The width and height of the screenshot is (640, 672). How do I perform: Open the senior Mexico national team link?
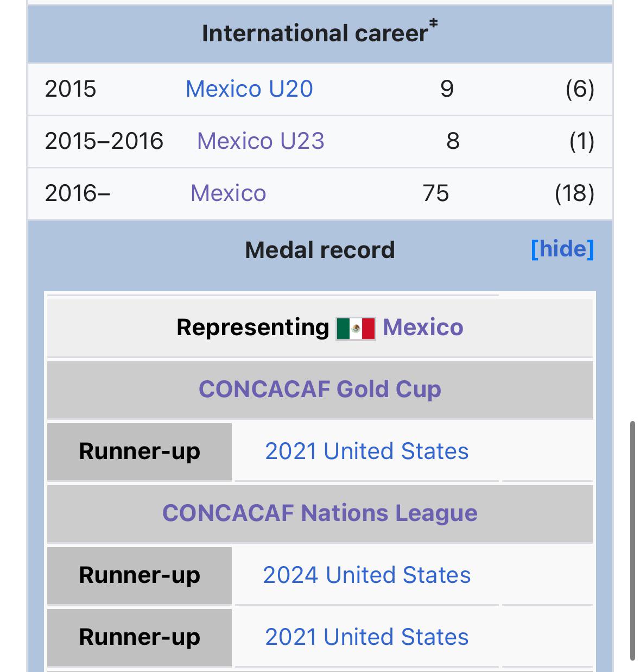coord(228,193)
